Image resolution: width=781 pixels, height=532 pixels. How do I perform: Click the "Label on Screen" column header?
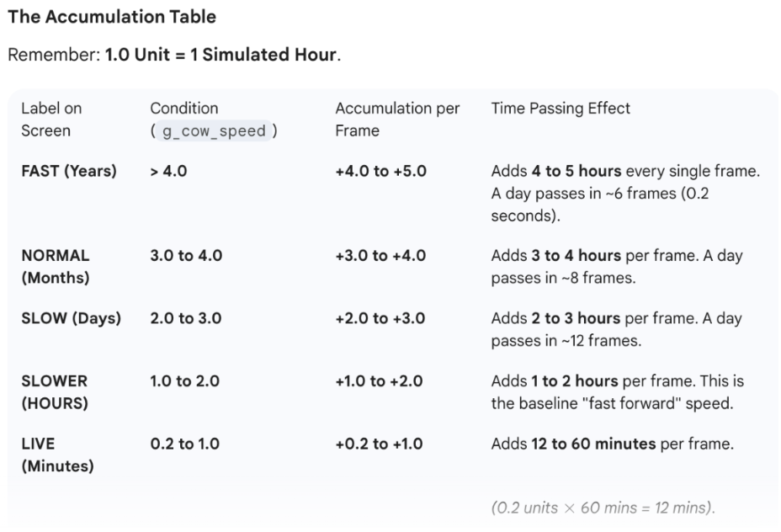pos(51,120)
